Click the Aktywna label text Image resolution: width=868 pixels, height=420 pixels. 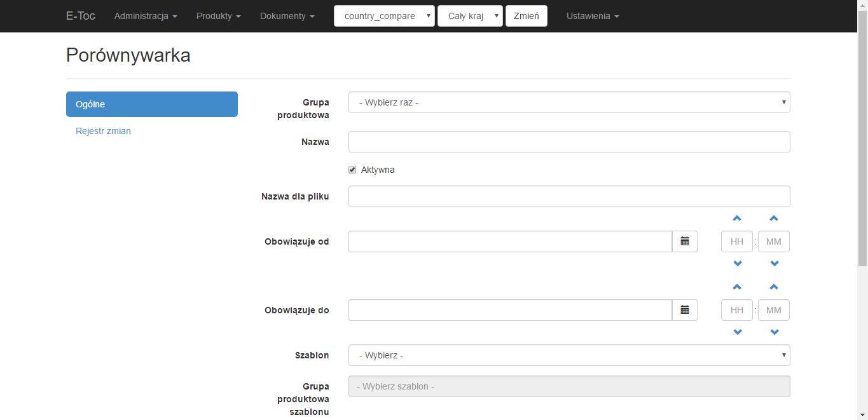[378, 170]
